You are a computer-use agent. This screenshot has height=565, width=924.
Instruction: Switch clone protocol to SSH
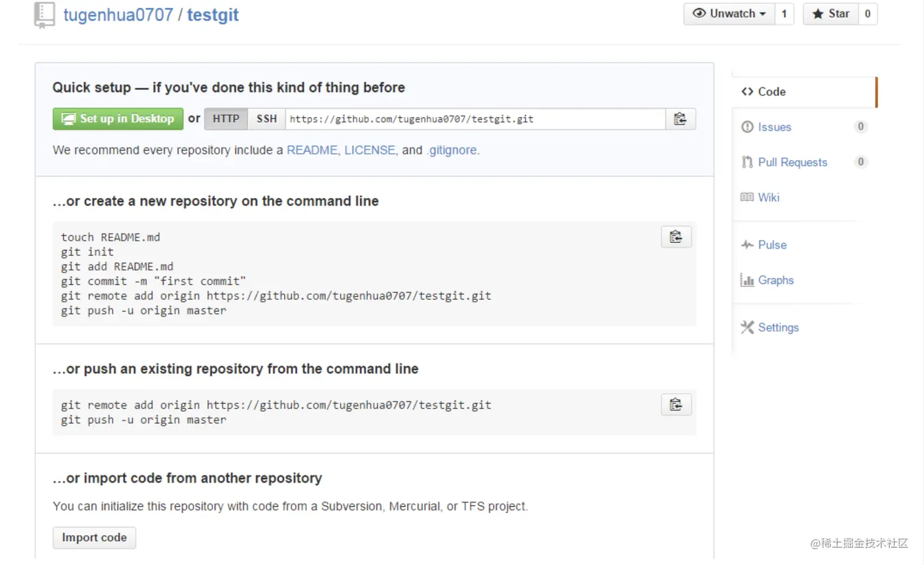[x=266, y=119]
